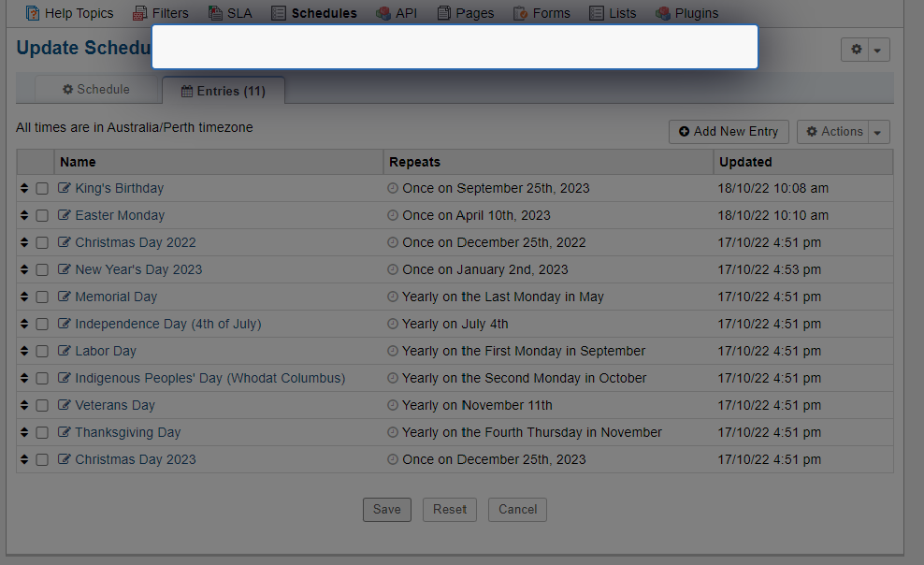This screenshot has width=924, height=565.
Task: Click the sort handle for the Easter Monday row
Action: (24, 215)
